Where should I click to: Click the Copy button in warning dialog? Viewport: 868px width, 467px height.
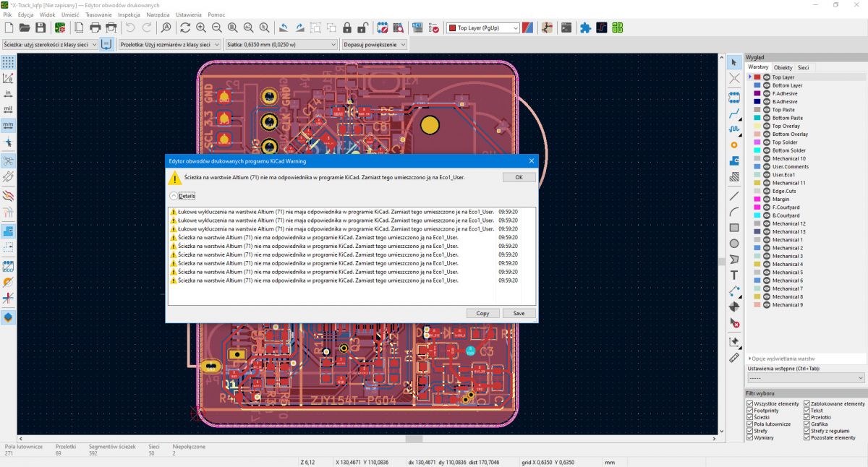(x=482, y=313)
